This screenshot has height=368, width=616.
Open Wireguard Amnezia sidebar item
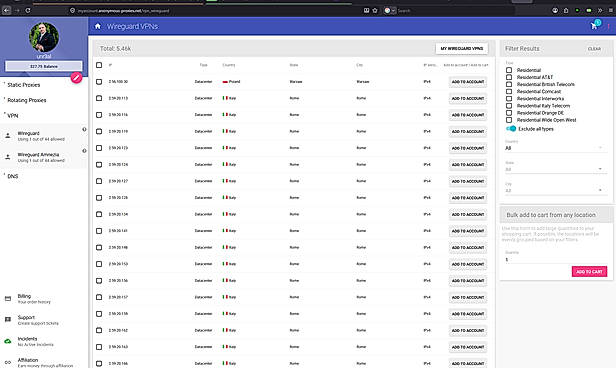[x=44, y=157]
